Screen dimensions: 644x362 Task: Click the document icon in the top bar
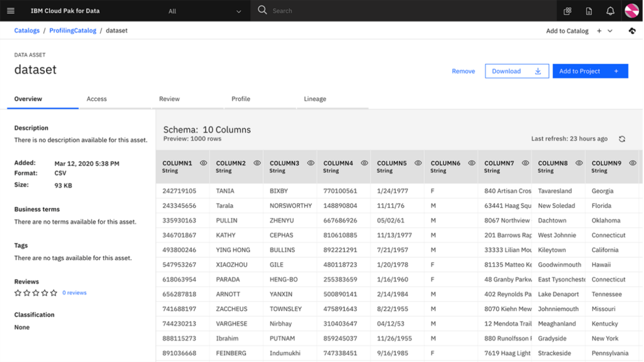click(x=587, y=10)
